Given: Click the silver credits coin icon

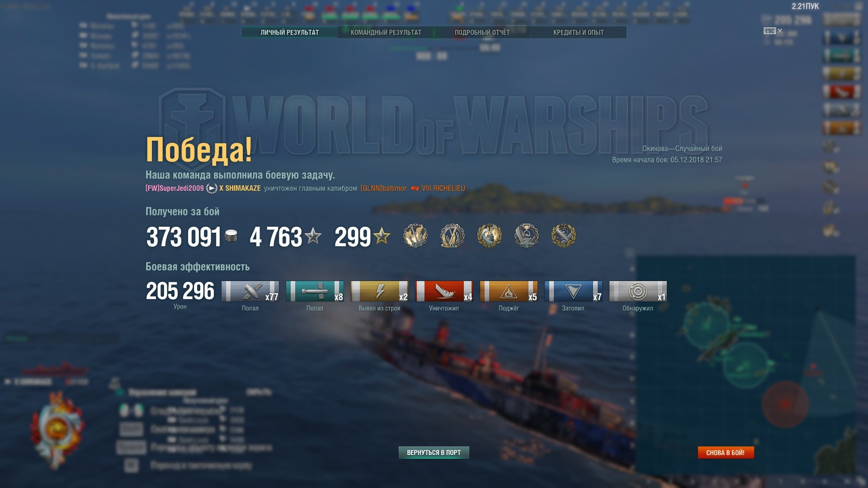Looking at the screenshot, I should pyautogui.click(x=231, y=236).
